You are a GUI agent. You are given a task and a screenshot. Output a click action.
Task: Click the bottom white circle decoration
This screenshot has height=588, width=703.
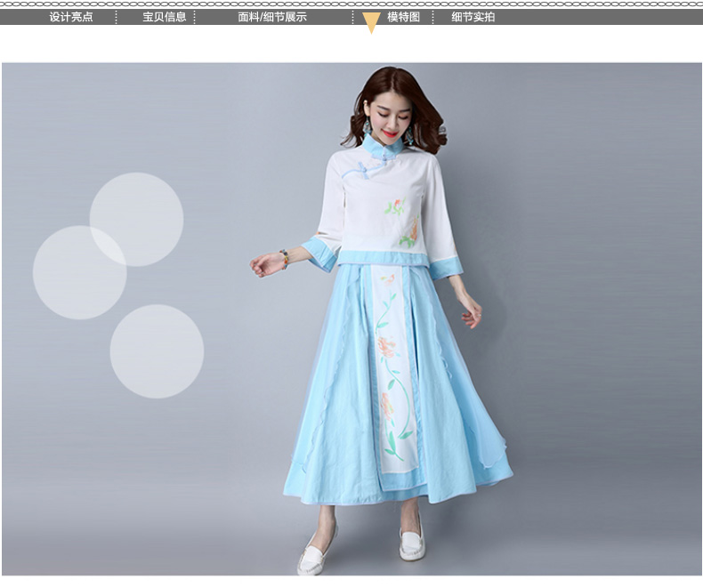157,350
